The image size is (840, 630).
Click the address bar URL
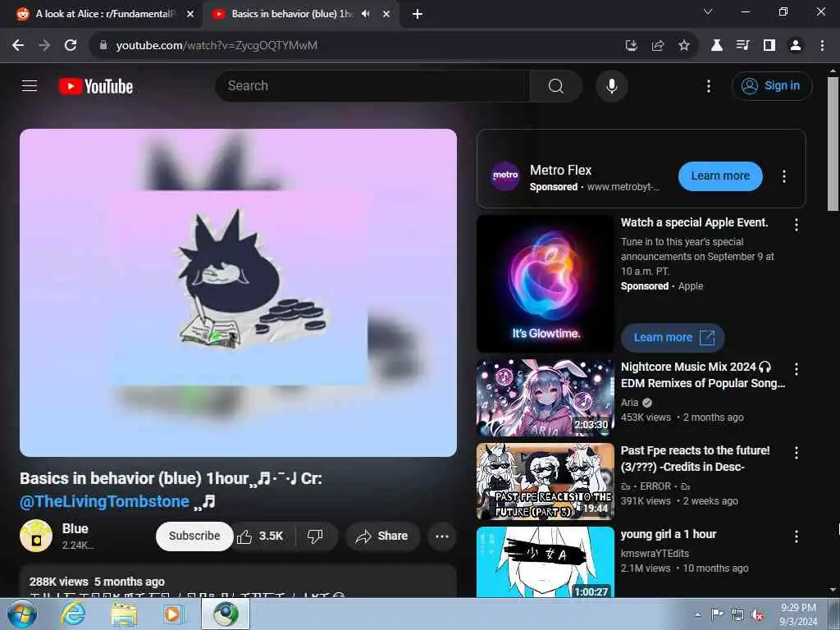[217, 46]
